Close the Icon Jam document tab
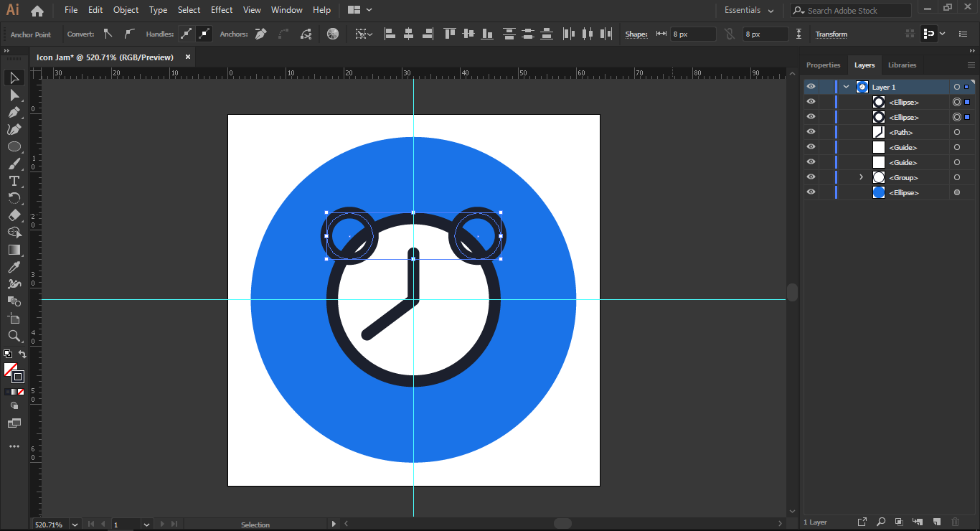980x531 pixels. click(188, 57)
